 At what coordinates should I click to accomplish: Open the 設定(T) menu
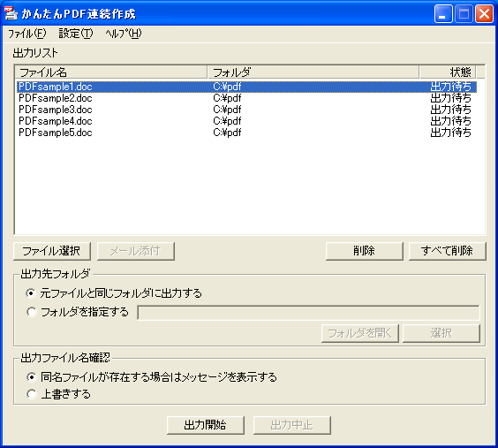[x=76, y=34]
